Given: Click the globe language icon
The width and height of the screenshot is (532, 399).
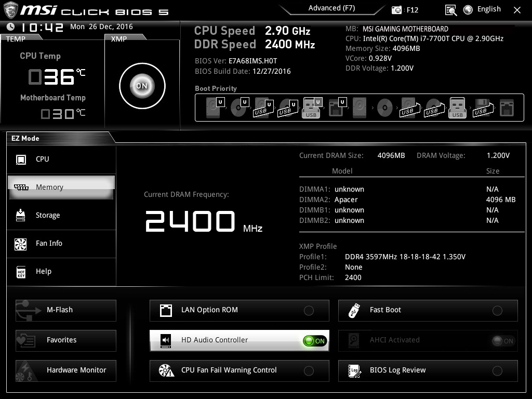Looking at the screenshot, I should tap(468, 9).
